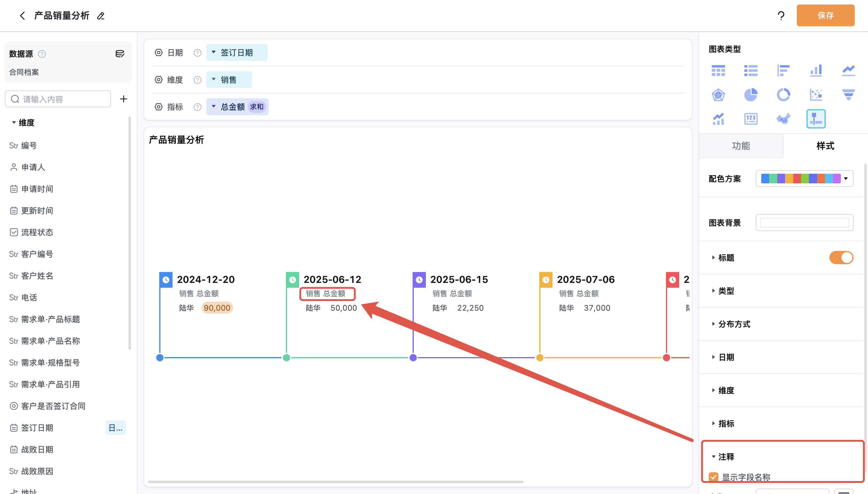Click the clock icon for 2025-06-15
868x494 pixels.
419,280
